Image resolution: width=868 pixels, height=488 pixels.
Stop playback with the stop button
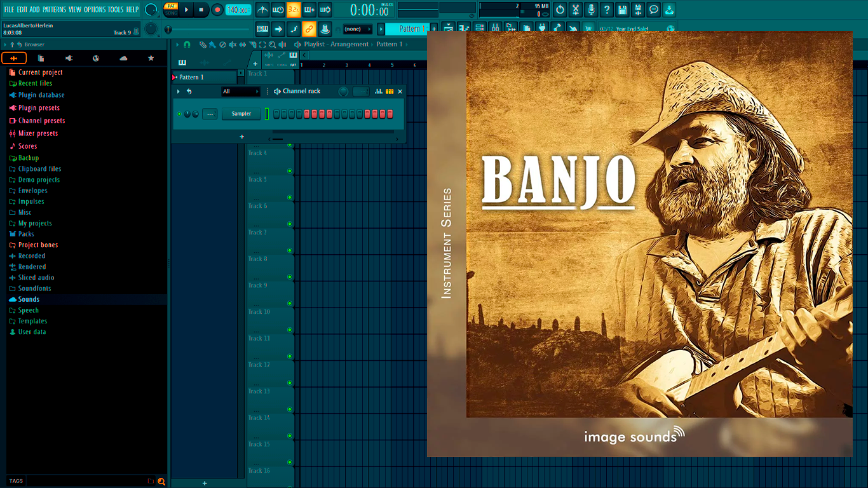[x=201, y=10]
